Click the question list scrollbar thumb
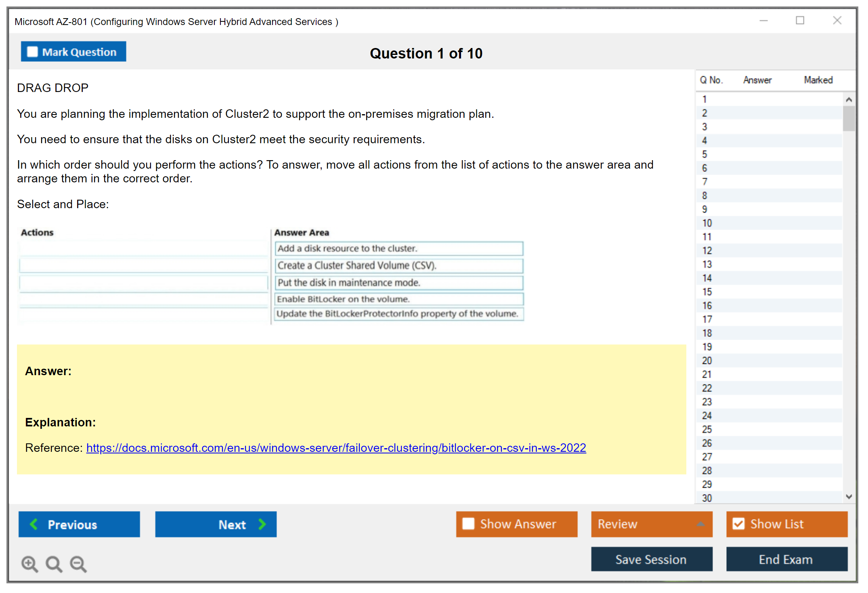 (849, 119)
